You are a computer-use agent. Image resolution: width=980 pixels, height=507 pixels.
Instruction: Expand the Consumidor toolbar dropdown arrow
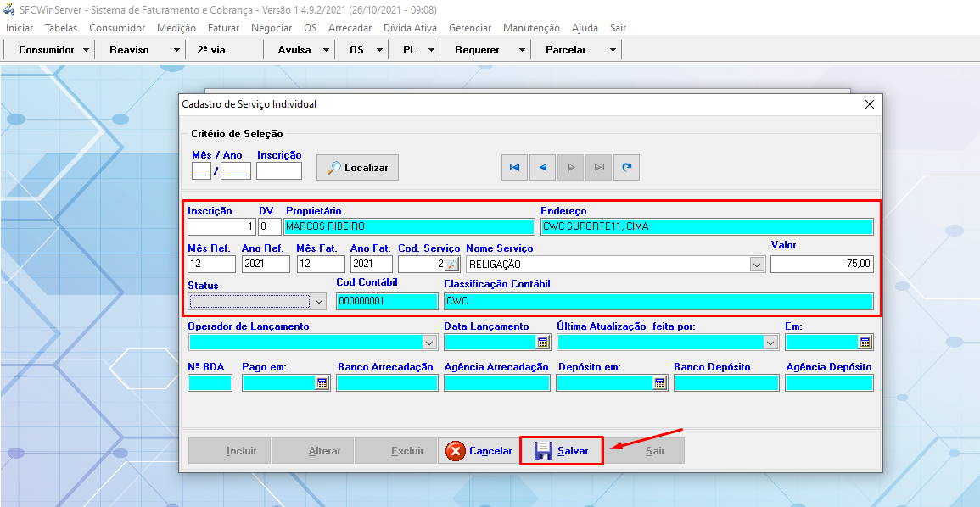click(x=87, y=50)
